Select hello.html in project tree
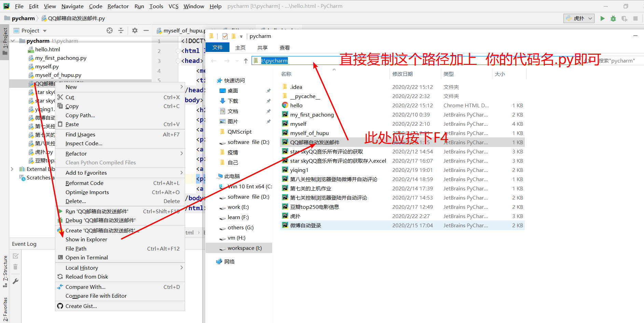644x323 pixels. point(47,49)
